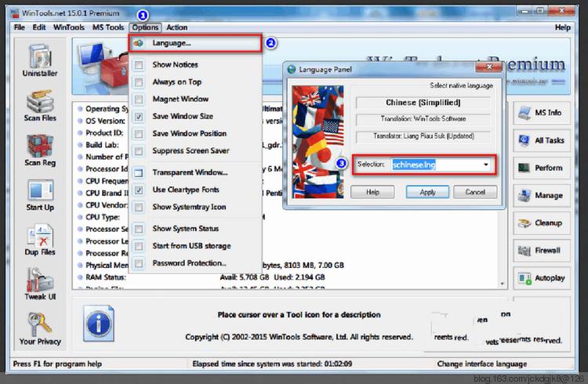Viewport: 588px width, 384px height.
Task: Open the Tweak UI tool
Action: tap(40, 284)
